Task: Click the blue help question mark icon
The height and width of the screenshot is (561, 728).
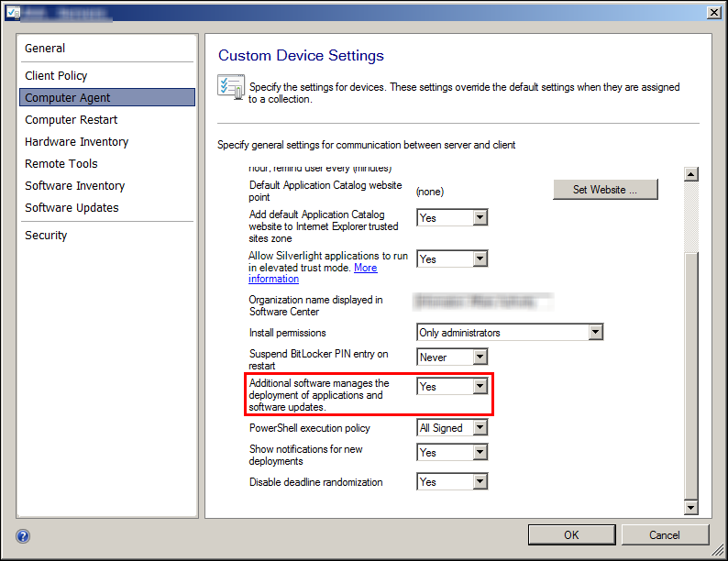Action: [23, 536]
